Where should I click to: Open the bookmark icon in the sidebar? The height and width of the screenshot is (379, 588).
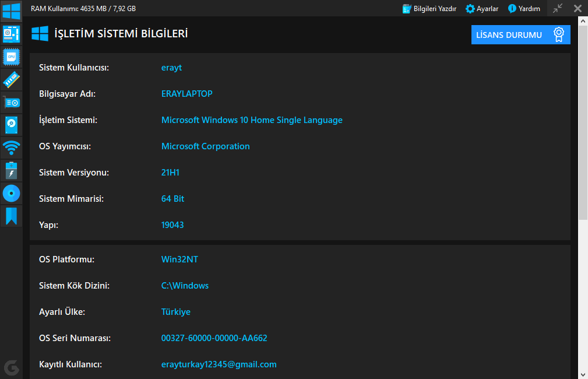(x=11, y=216)
